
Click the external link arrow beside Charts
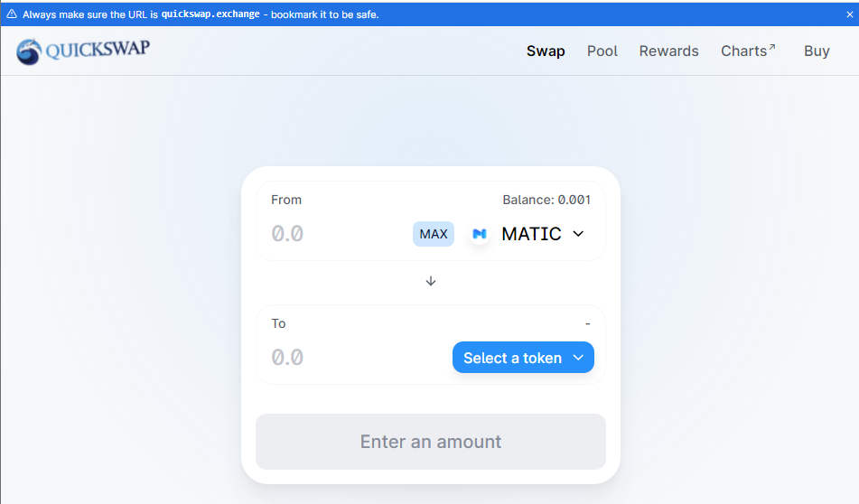point(772,47)
